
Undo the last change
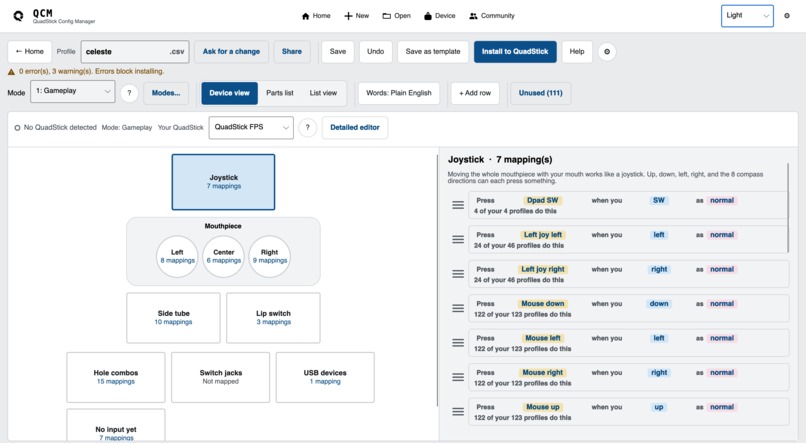pos(375,51)
